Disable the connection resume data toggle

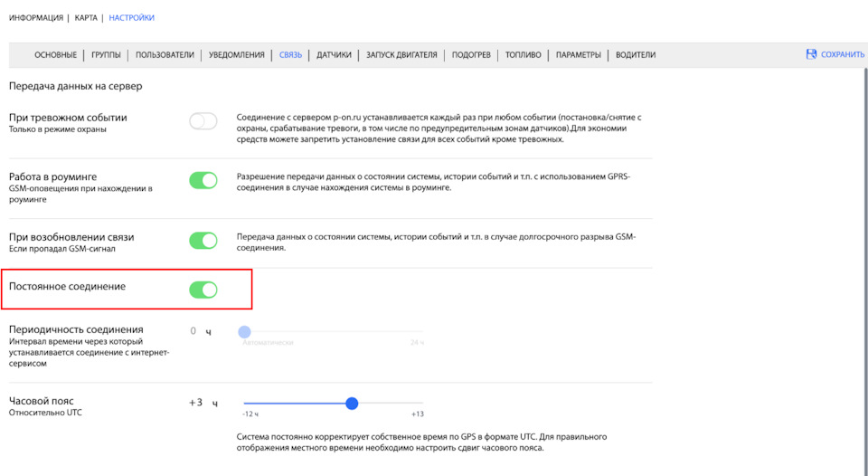(x=203, y=240)
